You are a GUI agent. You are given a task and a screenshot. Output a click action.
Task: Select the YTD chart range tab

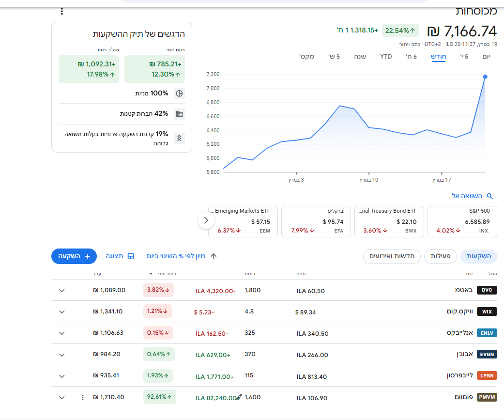[386, 57]
